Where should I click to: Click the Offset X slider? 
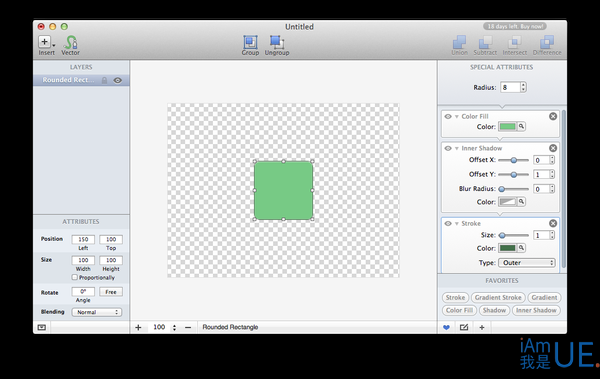tap(514, 160)
